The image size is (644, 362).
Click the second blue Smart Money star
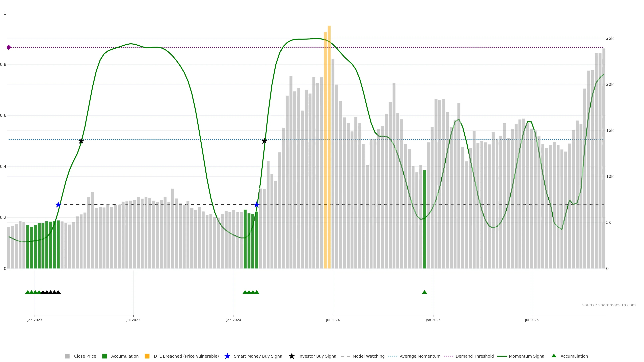pyautogui.click(x=256, y=205)
